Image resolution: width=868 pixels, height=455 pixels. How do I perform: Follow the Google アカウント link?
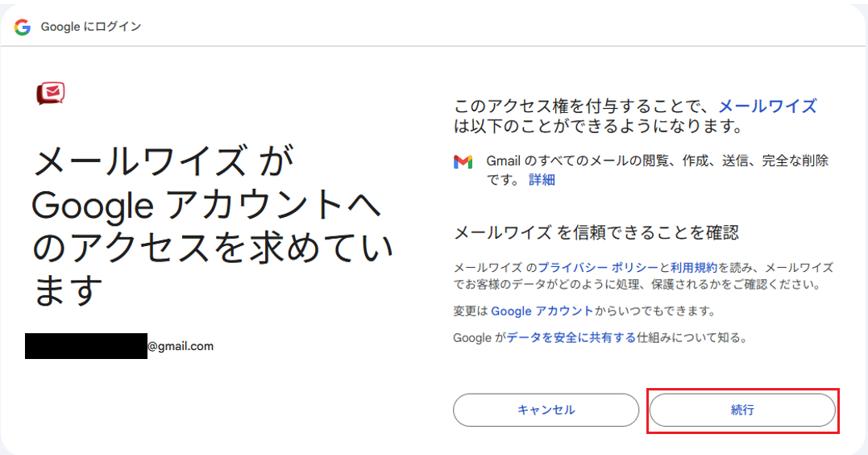542,311
